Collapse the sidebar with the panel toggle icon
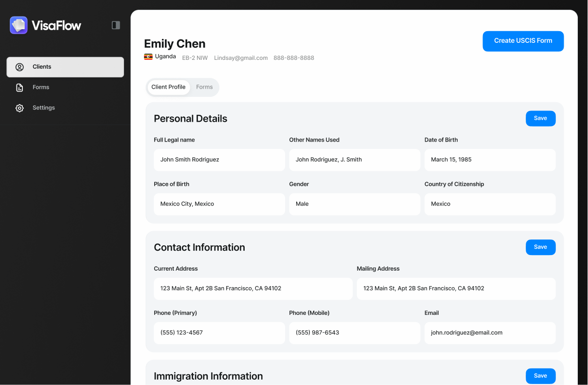Screen dimensions: 588x385 pyautogui.click(x=116, y=25)
